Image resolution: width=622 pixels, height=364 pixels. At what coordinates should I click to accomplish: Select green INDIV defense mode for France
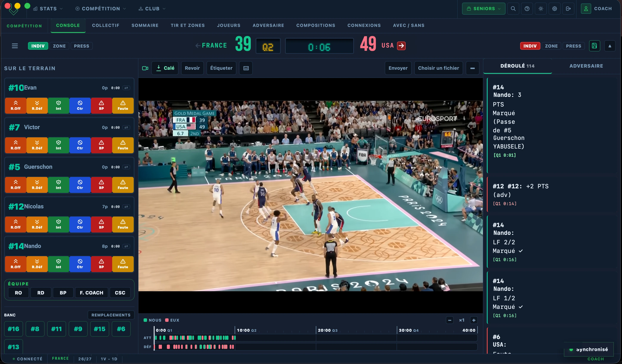[x=38, y=46]
